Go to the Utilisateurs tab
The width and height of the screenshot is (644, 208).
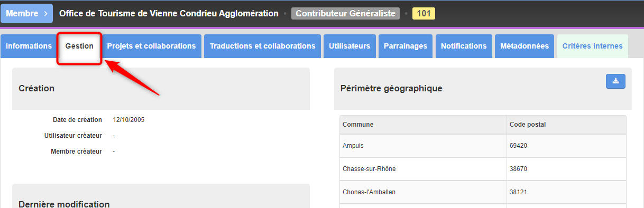(x=349, y=46)
